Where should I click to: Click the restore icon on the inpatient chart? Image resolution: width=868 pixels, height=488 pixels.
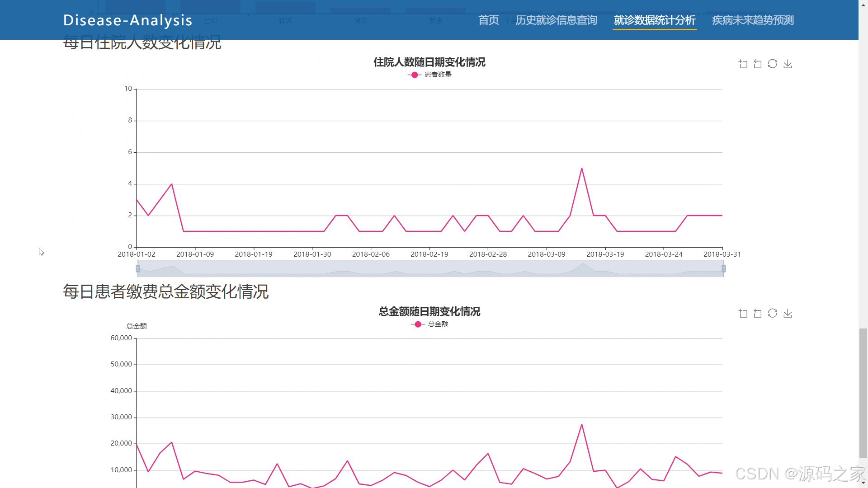773,64
